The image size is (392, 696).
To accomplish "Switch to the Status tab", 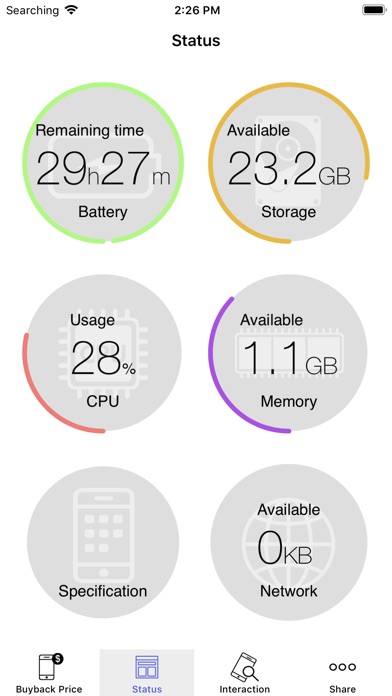I will click(147, 673).
